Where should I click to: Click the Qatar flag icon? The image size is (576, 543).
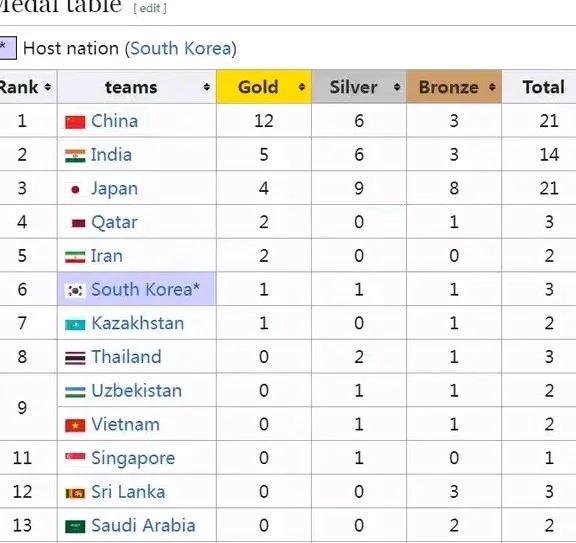[x=78, y=223]
